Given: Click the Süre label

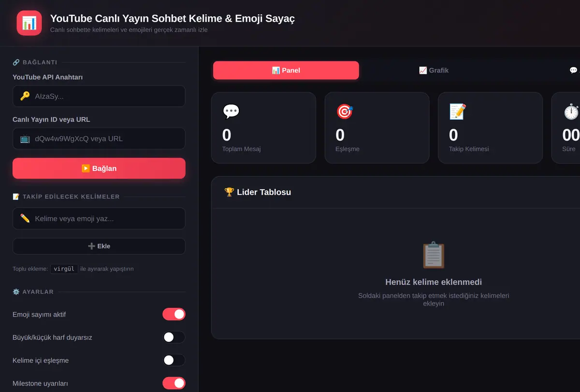Looking at the screenshot, I should click(x=569, y=149).
